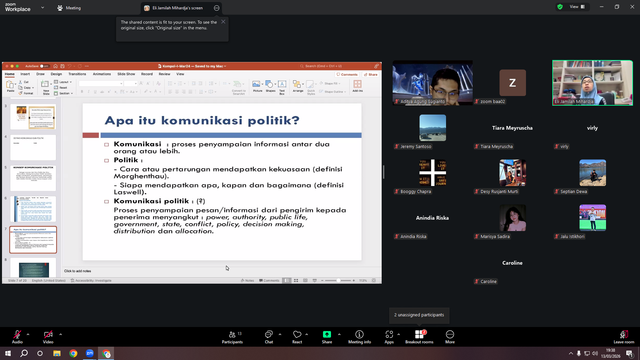640x360 pixels.
Task: Expand chat options caret
Action: point(280,334)
